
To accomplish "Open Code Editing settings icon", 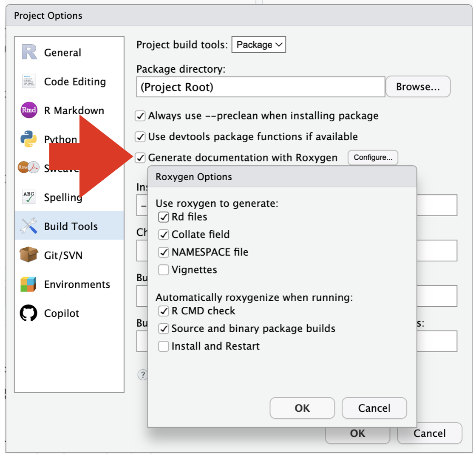I will pyautogui.click(x=29, y=81).
